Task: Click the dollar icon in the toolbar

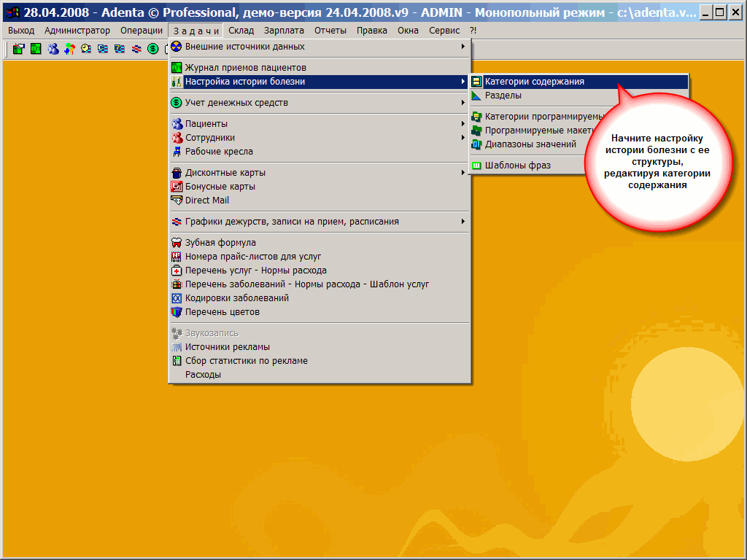Action: [152, 49]
